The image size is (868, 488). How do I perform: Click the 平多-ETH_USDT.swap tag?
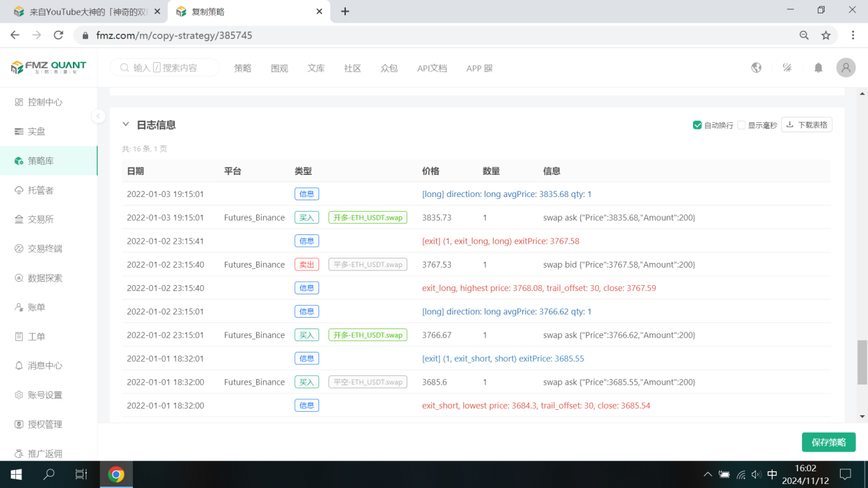(x=368, y=264)
